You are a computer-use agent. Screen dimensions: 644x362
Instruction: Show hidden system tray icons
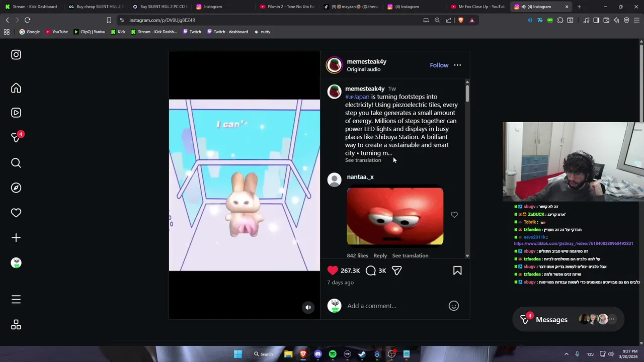coord(566,354)
